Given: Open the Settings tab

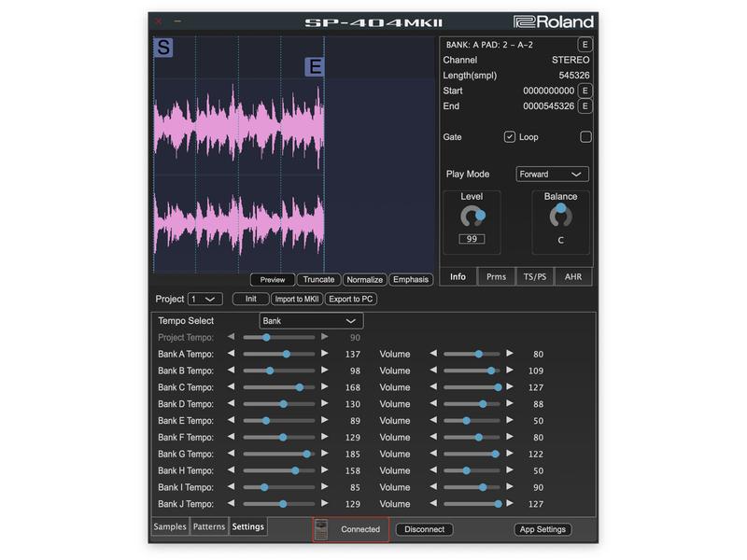Looking at the screenshot, I should pos(247,526).
